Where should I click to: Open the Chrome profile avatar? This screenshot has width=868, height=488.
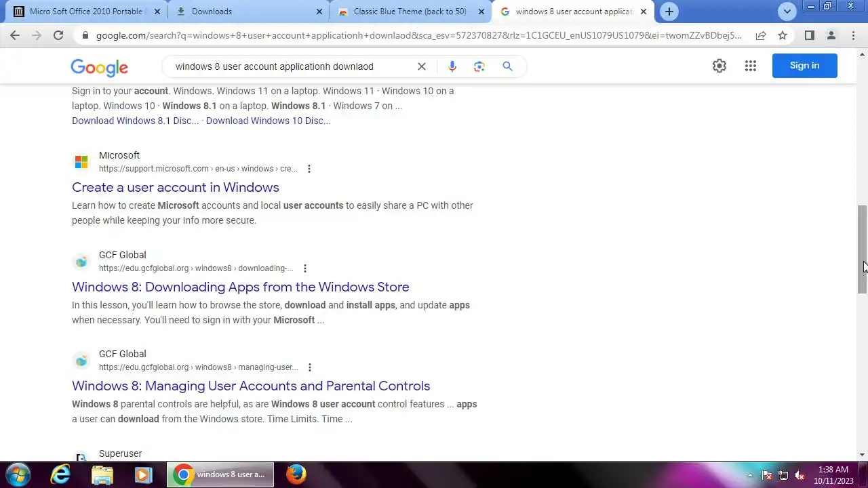coord(831,35)
